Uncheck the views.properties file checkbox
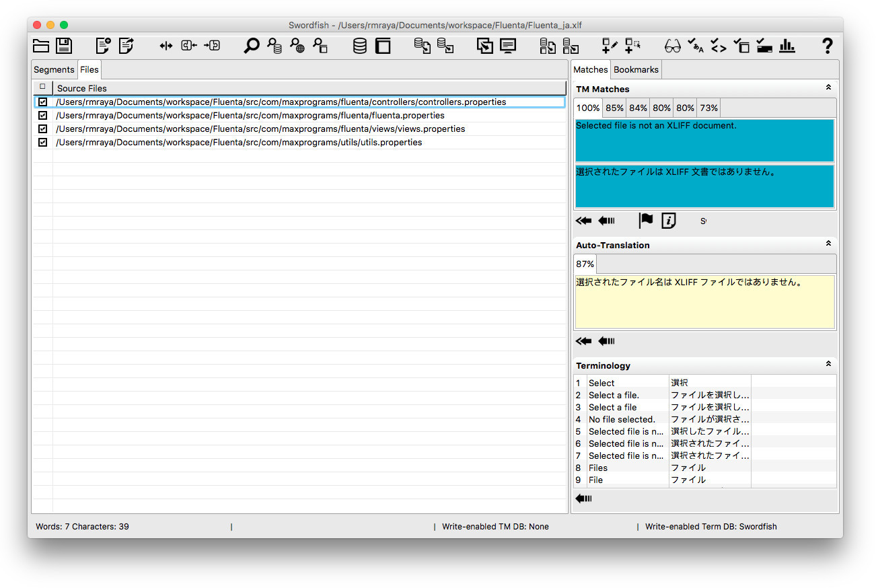 click(x=43, y=129)
